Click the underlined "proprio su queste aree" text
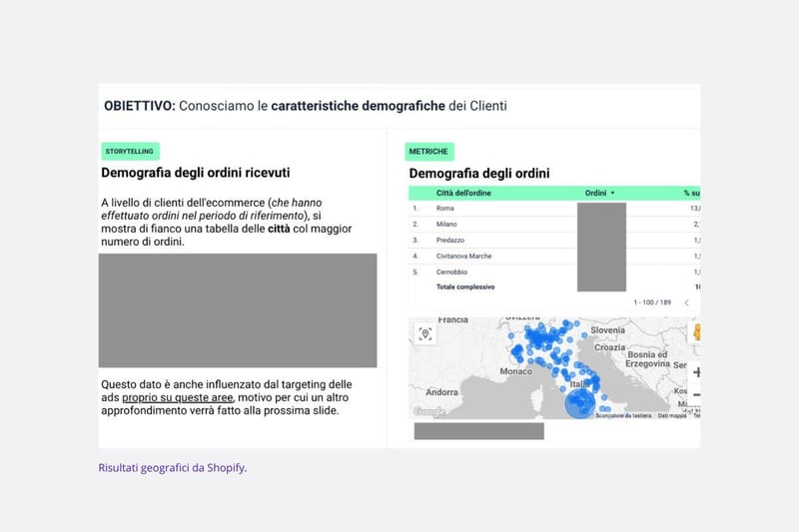Viewport: 799px width, 532px height. click(178, 397)
